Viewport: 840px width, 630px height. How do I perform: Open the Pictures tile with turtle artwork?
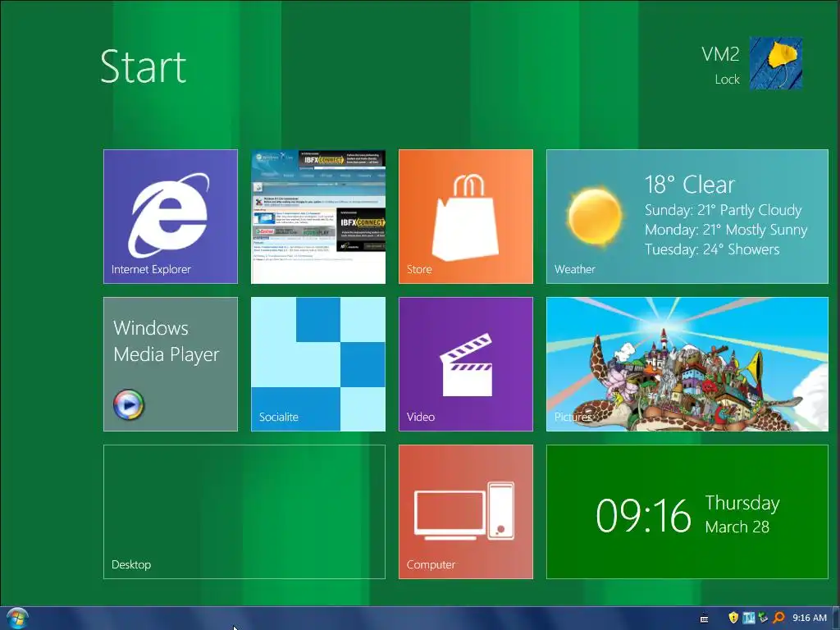pos(687,364)
